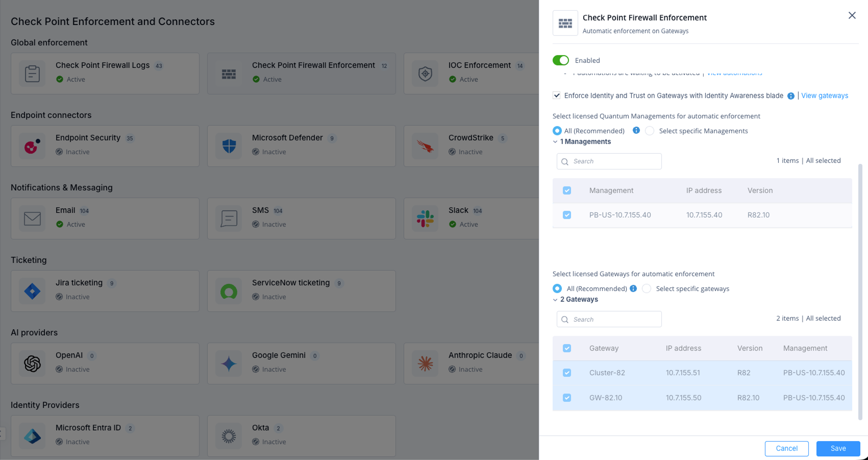This screenshot has height=460, width=868.
Task: Click the R82.10 version in GW-82.10 row
Action: click(748, 397)
